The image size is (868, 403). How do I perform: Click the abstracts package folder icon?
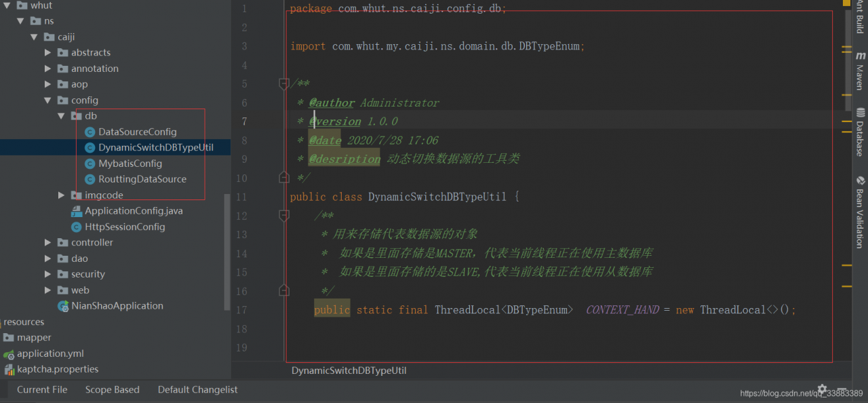click(62, 52)
